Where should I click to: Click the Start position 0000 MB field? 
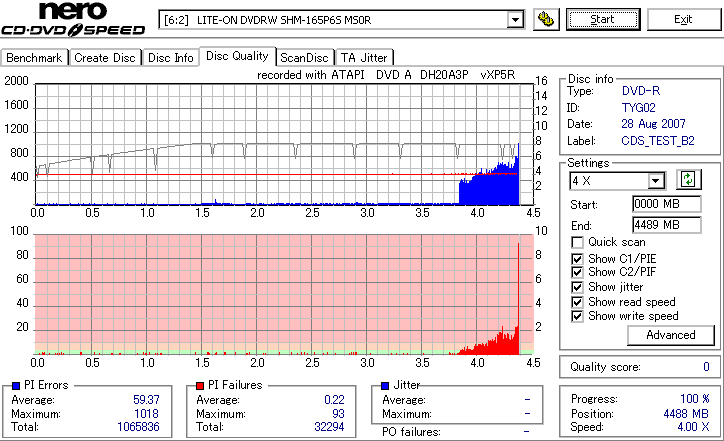(667, 204)
